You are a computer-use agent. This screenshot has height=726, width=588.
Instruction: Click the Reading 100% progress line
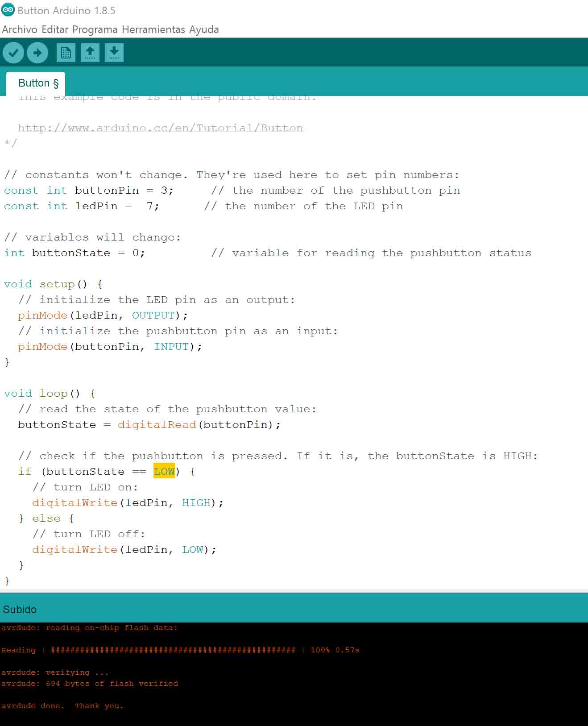[x=180, y=650]
